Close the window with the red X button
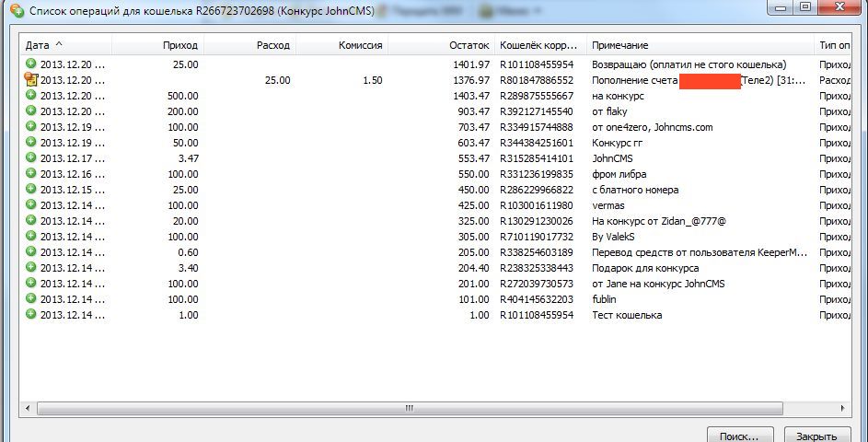 coord(839,7)
